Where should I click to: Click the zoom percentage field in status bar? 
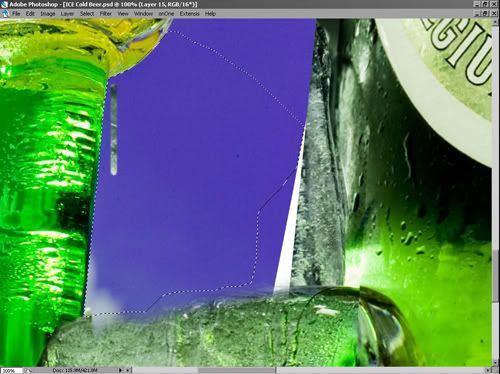tap(11, 370)
